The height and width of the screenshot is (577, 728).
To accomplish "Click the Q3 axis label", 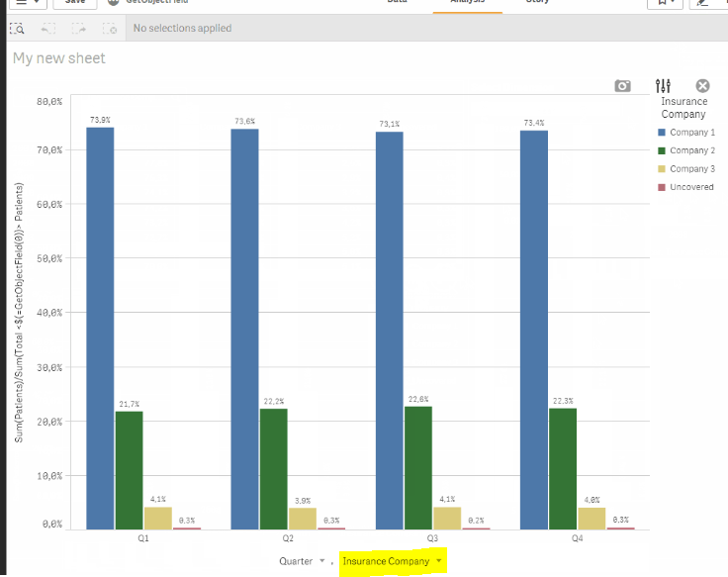I will [x=432, y=538].
